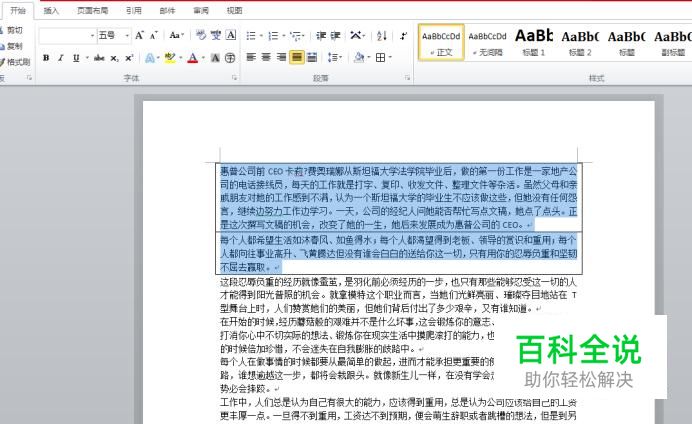The width and height of the screenshot is (692, 424).
Task: Expand the underline style dropdown arrow
Action: [x=87, y=58]
